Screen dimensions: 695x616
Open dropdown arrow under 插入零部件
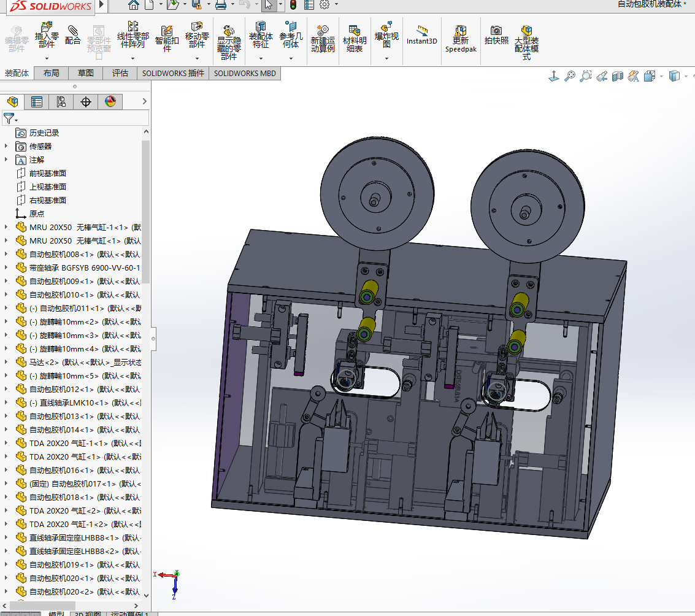[47, 59]
